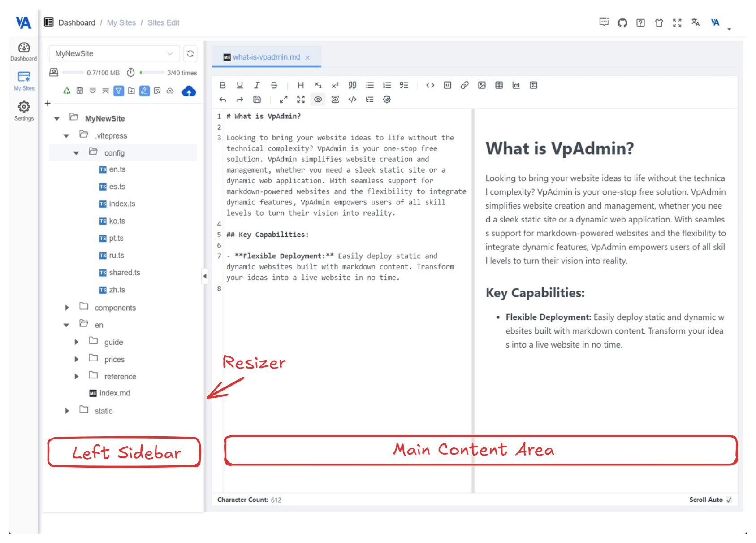Collapse the config folder
This screenshot has width=756, height=543.
pos(76,153)
